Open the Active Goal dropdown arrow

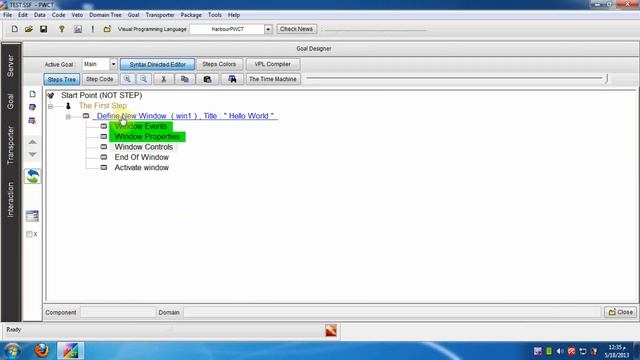click(113, 64)
